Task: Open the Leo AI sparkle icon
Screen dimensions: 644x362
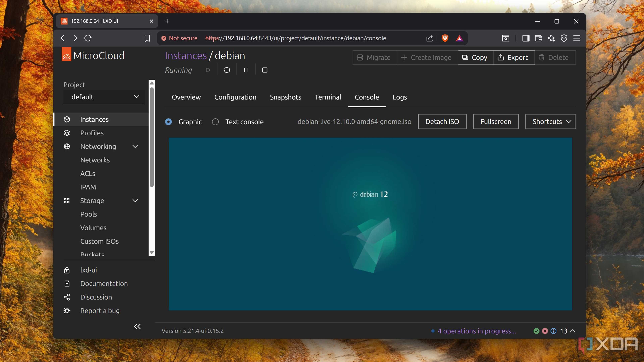Action: [x=551, y=38]
